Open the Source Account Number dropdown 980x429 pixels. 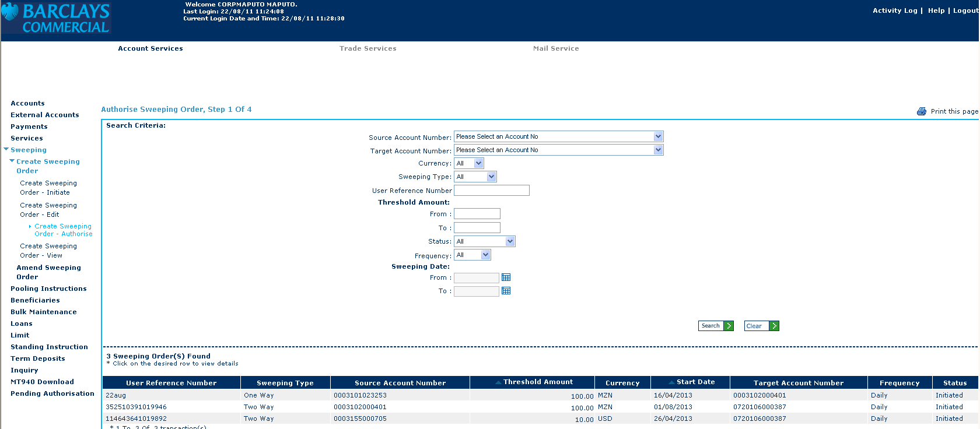559,136
